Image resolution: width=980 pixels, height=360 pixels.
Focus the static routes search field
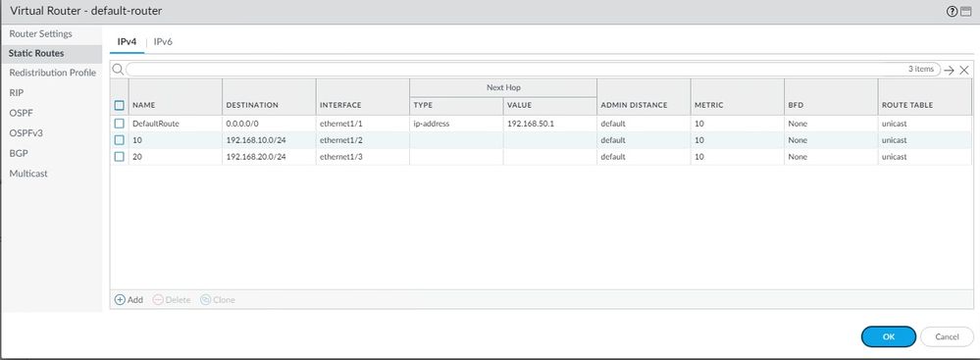coord(533,70)
